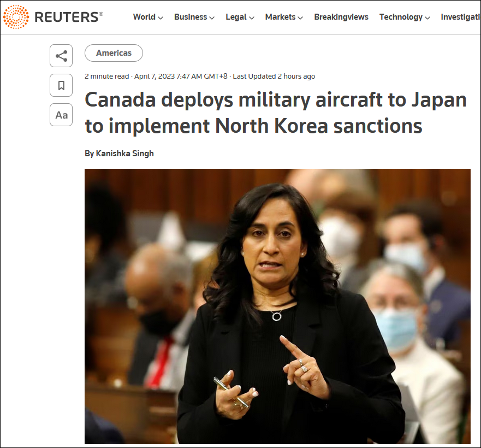Click the Americas category tag
481x448 pixels.
coord(114,53)
